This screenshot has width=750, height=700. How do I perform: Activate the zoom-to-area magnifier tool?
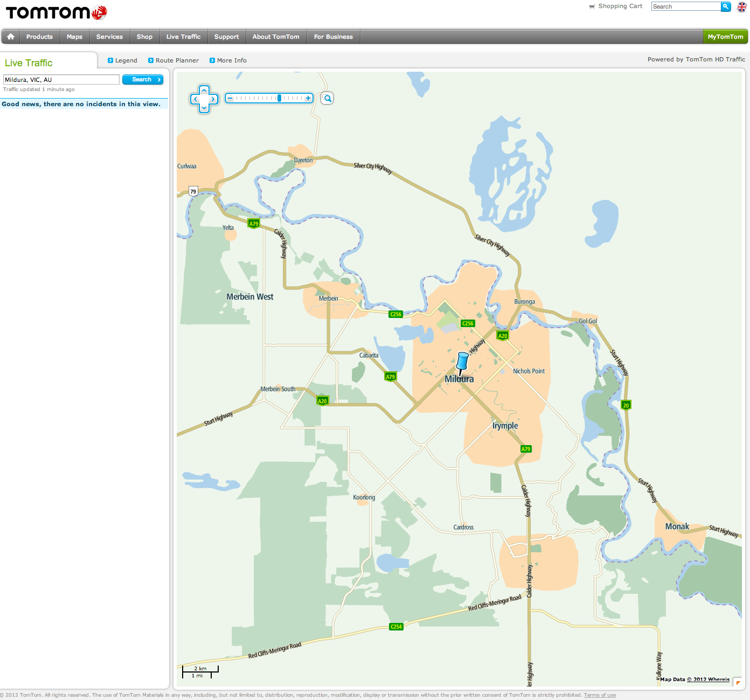point(327,98)
